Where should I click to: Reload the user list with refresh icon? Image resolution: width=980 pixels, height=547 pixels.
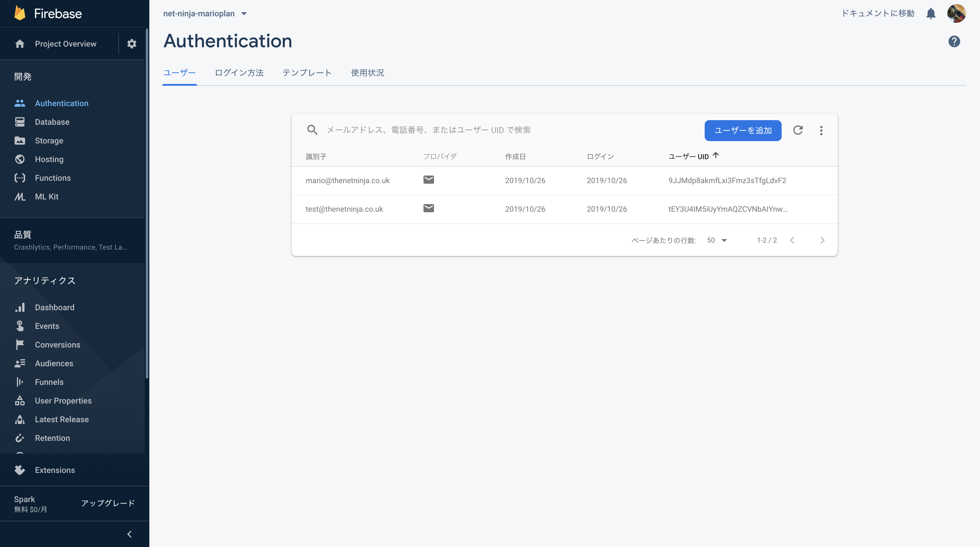(x=798, y=130)
